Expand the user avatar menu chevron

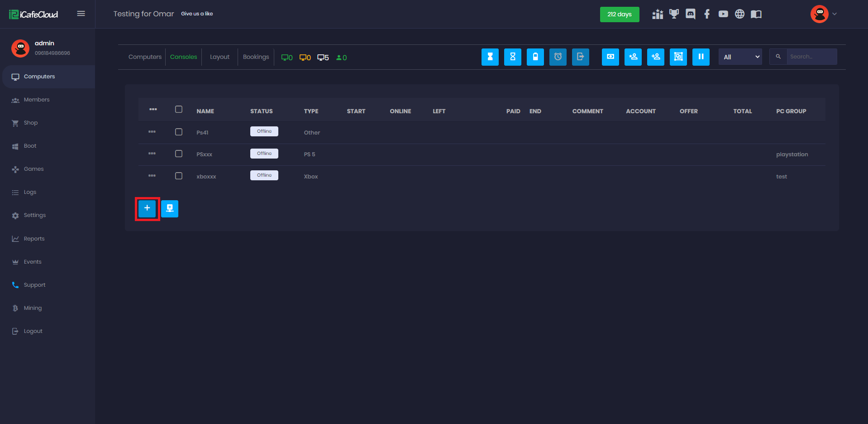point(835,14)
